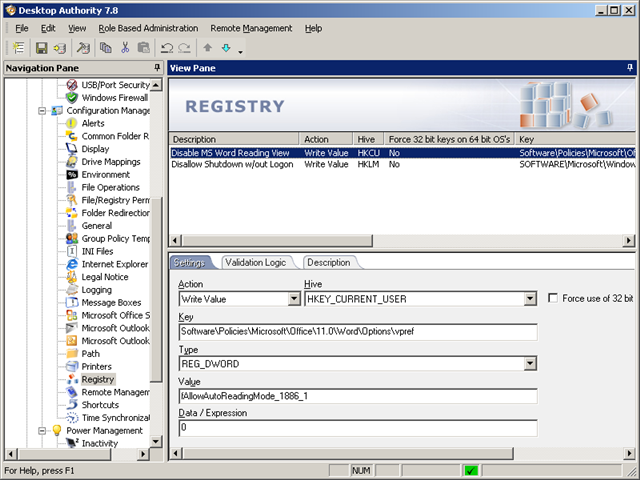Open the Legal Notice icon
This screenshot has width=640, height=480.
(71, 277)
